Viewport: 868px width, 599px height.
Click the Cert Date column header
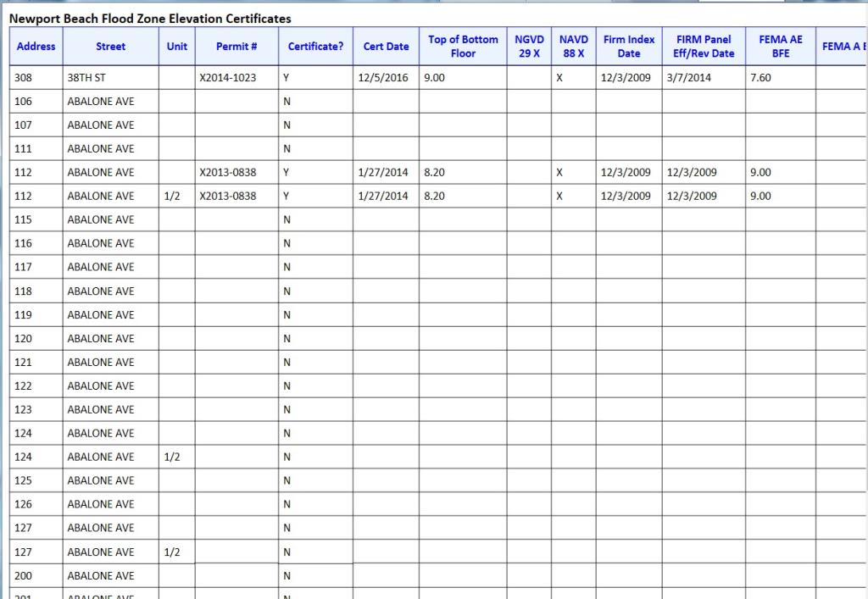coord(386,47)
